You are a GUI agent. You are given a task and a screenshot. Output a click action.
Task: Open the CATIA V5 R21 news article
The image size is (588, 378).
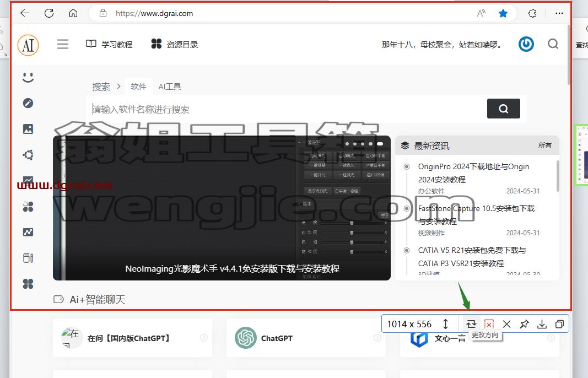point(472,257)
